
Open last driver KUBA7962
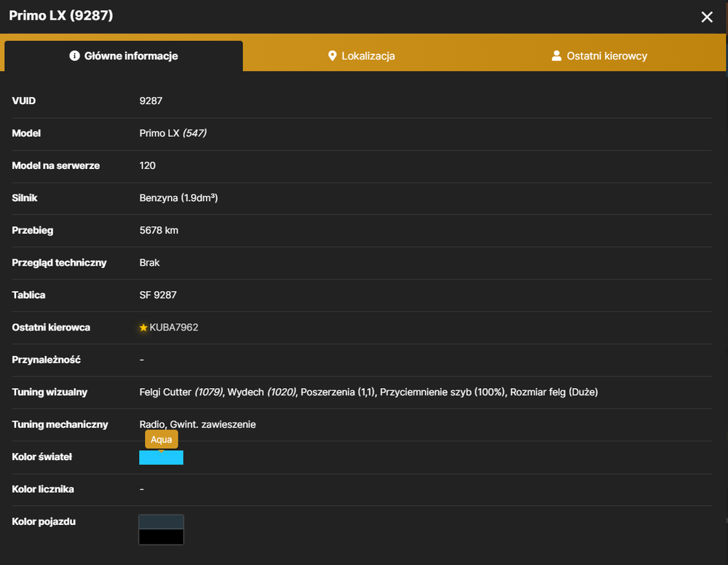[174, 328]
